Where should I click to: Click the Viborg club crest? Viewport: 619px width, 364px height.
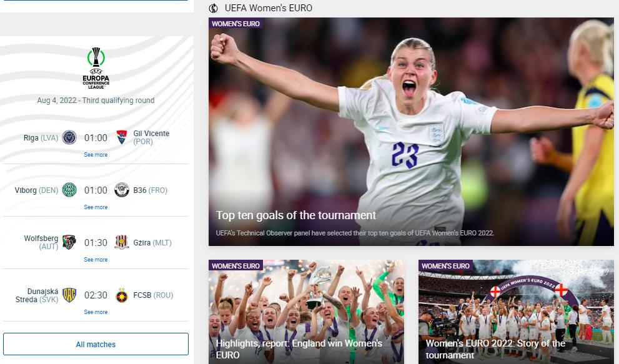pos(69,190)
